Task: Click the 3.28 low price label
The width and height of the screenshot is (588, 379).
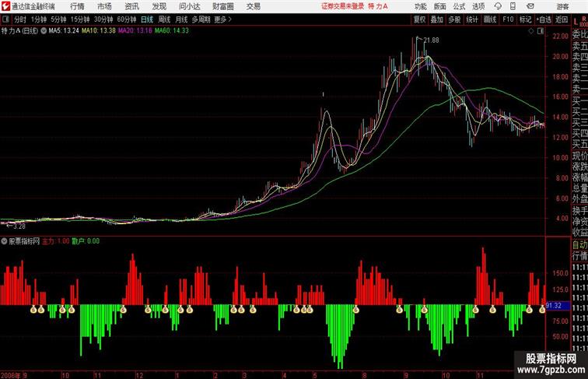Action: coord(19,226)
